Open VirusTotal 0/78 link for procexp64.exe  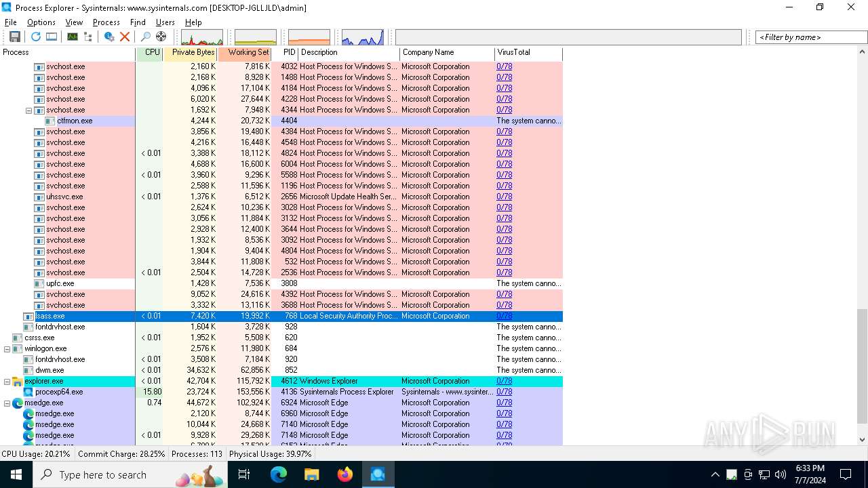pyautogui.click(x=505, y=392)
